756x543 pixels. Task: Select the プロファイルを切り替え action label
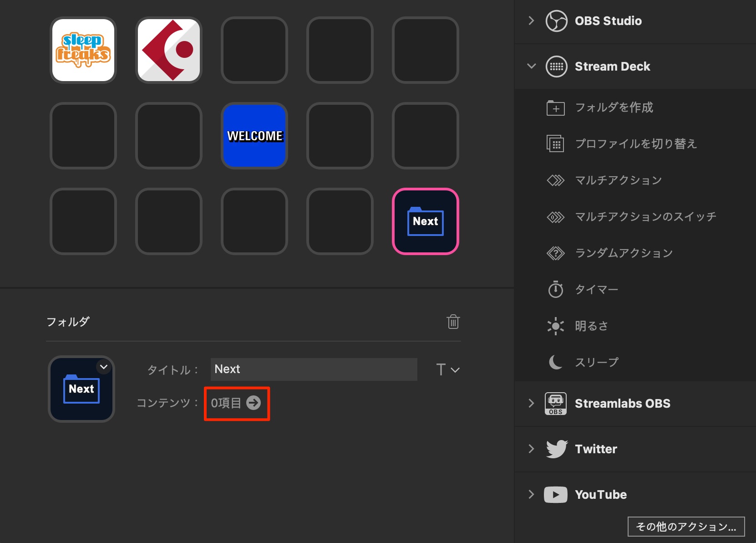(636, 144)
